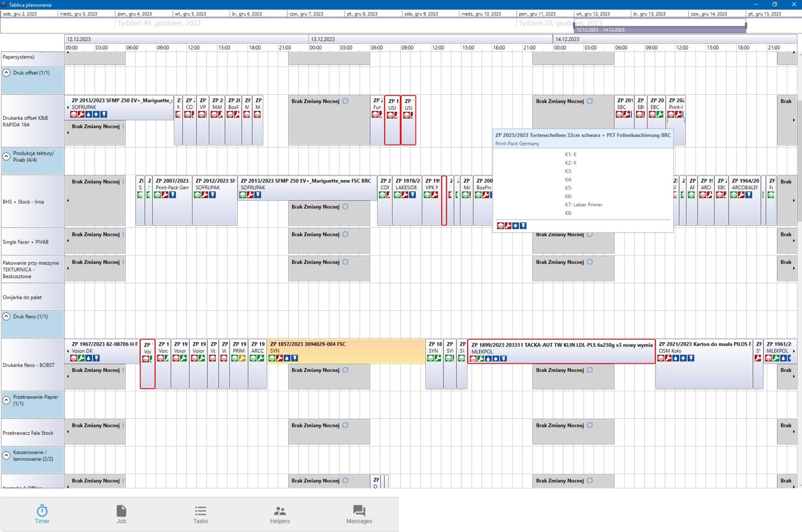The image size is (802, 532).
Task: Collapse the Produkcja tektury/Pivab (4/4) section
Action: [6, 156]
